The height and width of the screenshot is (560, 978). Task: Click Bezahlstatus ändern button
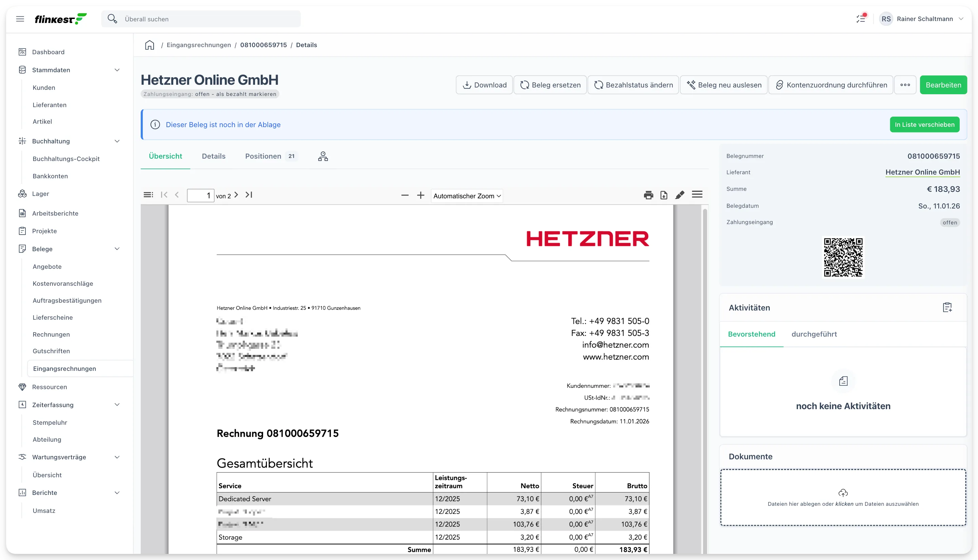633,85
